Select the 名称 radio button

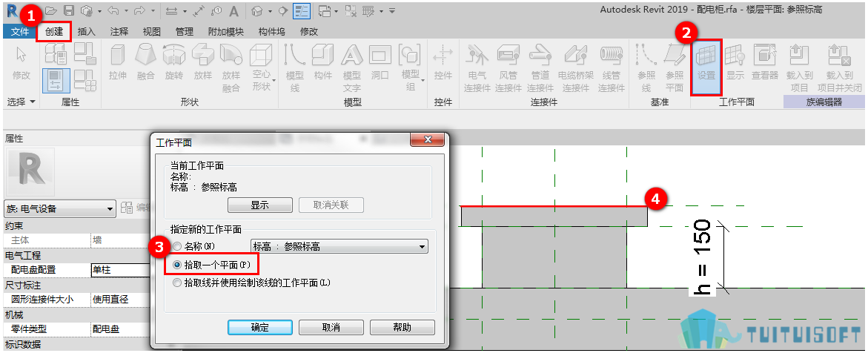[177, 246]
